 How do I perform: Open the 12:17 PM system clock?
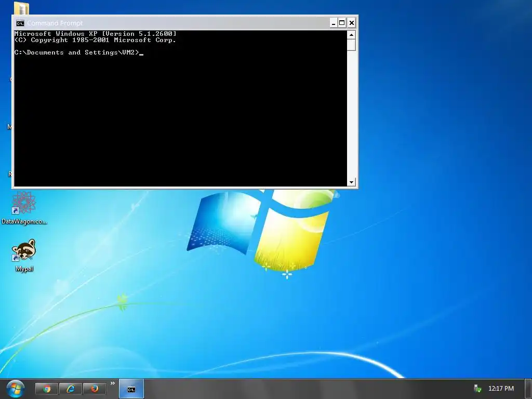[501, 389]
